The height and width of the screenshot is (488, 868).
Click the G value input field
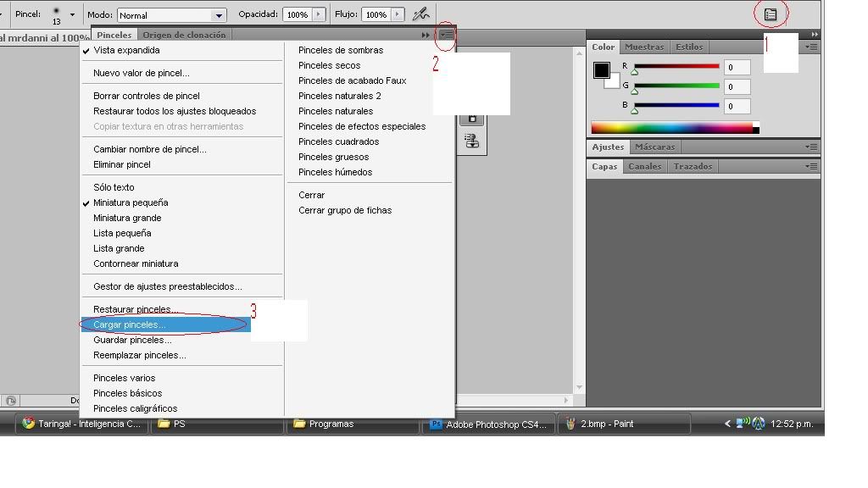click(737, 87)
